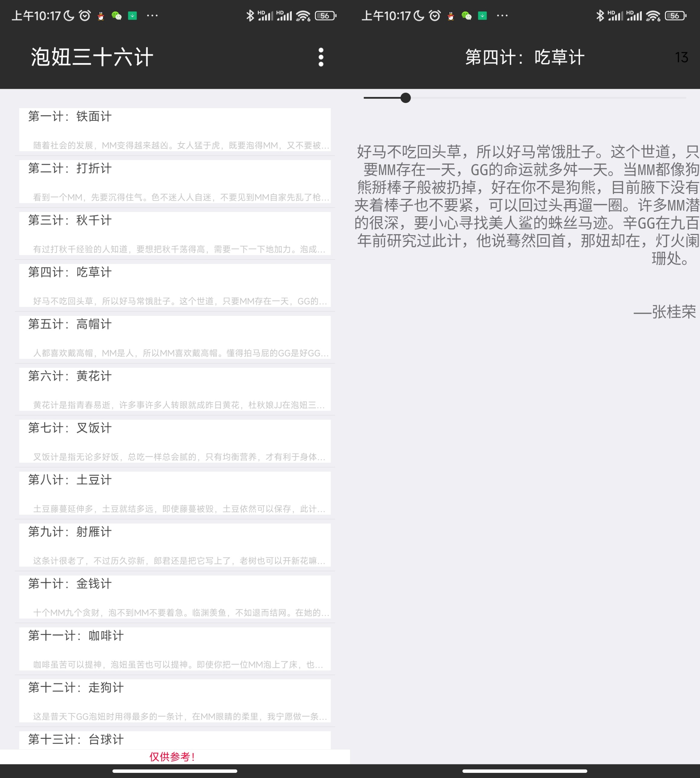Tap the right screen home gesture bar
The height and width of the screenshot is (778, 700).
coord(525,771)
